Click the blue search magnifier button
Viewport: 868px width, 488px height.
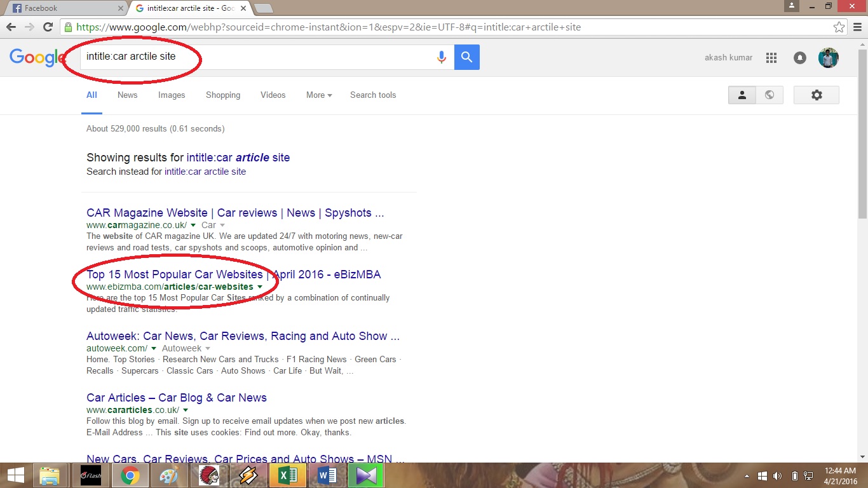coord(467,57)
